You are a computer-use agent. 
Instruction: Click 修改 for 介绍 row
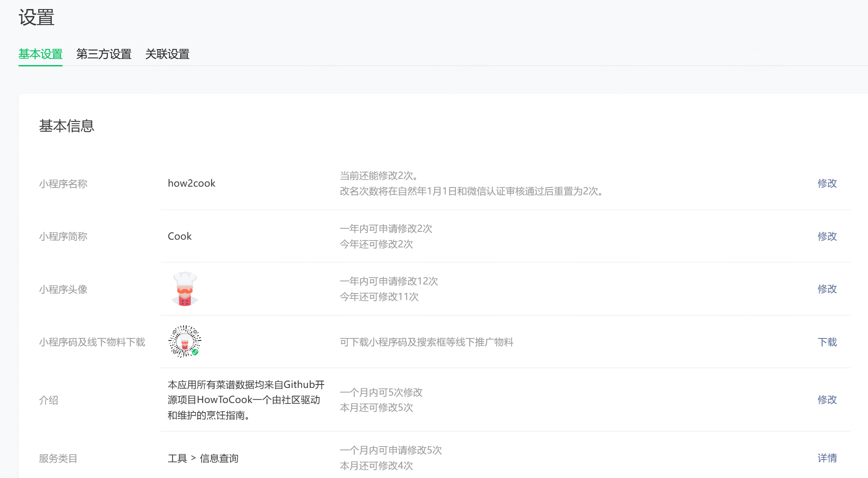coord(827,400)
